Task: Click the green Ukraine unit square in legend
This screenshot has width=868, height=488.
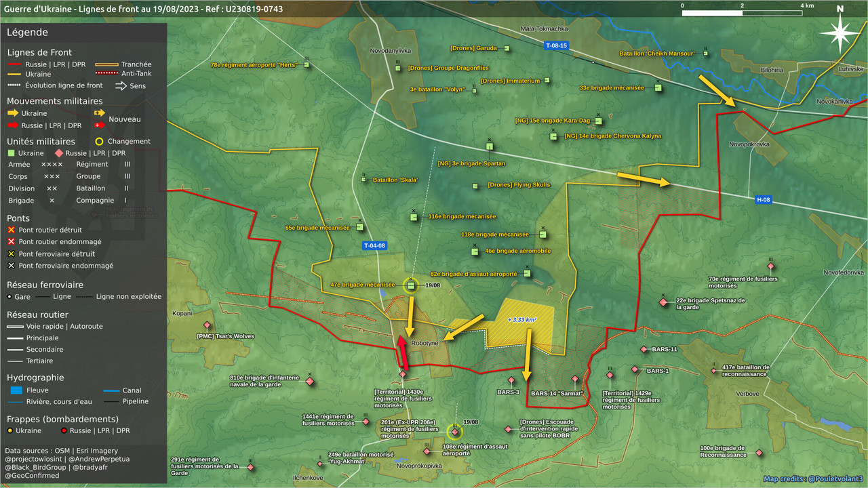Action: click(12, 153)
